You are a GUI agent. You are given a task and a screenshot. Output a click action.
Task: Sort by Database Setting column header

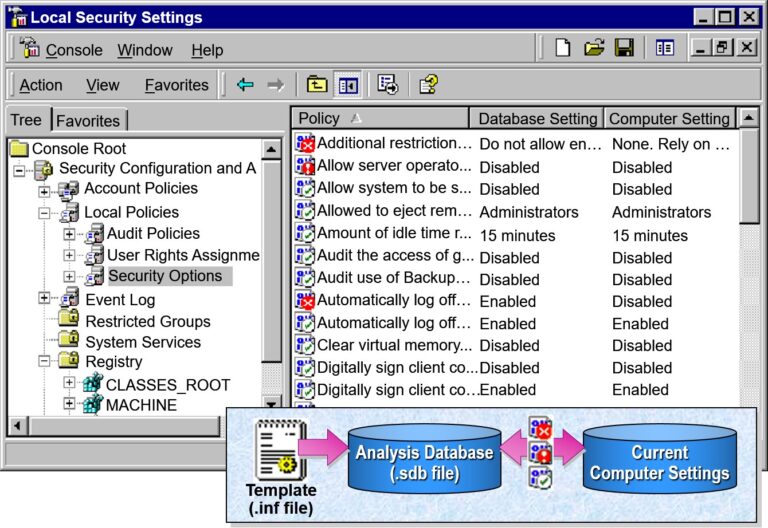[x=536, y=118]
